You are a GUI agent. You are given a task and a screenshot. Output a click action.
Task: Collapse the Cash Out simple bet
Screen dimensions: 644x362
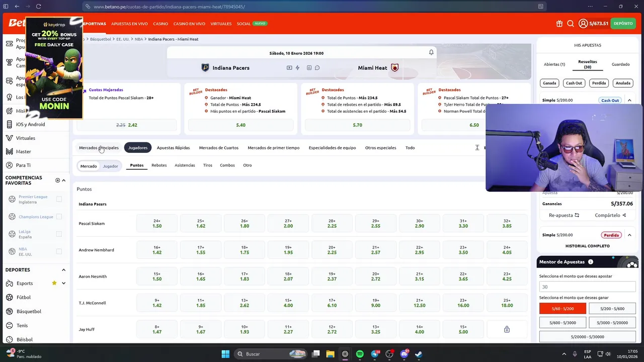click(629, 101)
